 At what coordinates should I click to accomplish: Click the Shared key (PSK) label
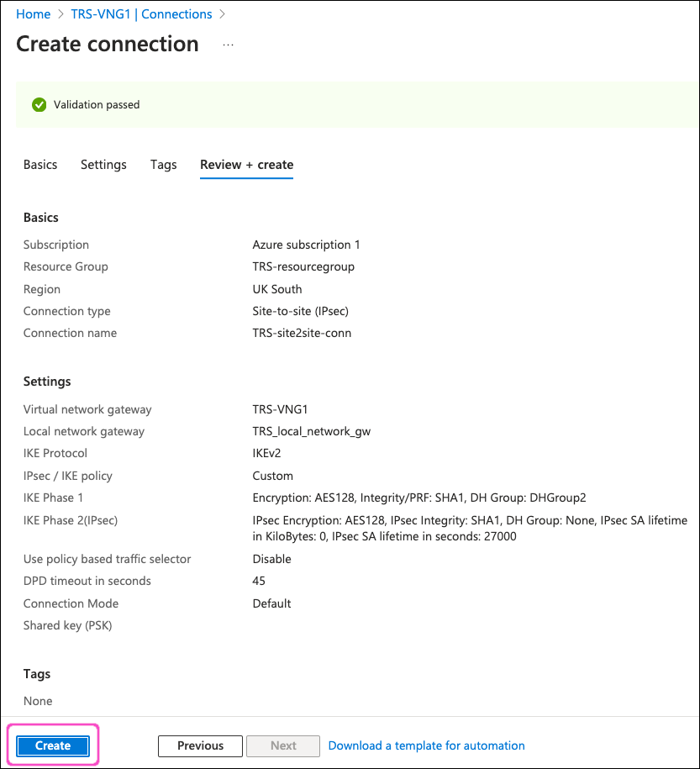pos(67,625)
